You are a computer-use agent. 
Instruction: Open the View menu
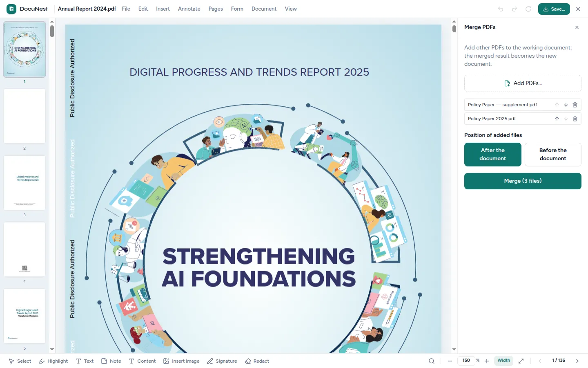pos(291,9)
